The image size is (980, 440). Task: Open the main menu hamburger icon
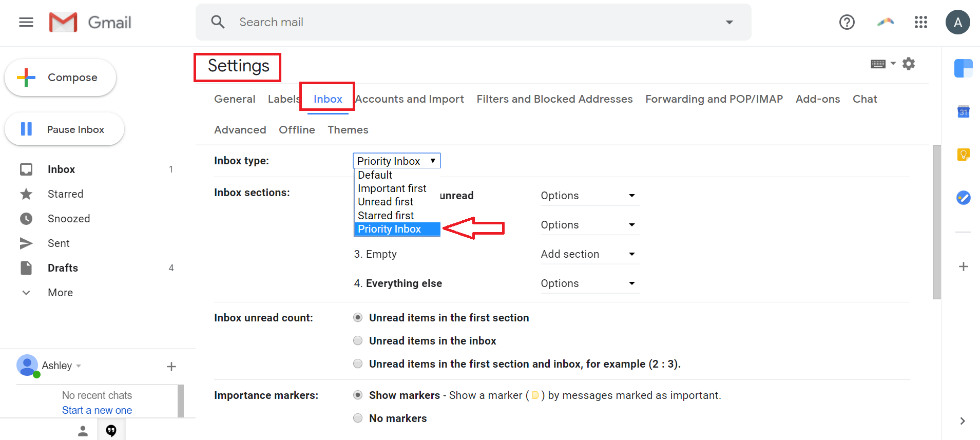coord(26,22)
